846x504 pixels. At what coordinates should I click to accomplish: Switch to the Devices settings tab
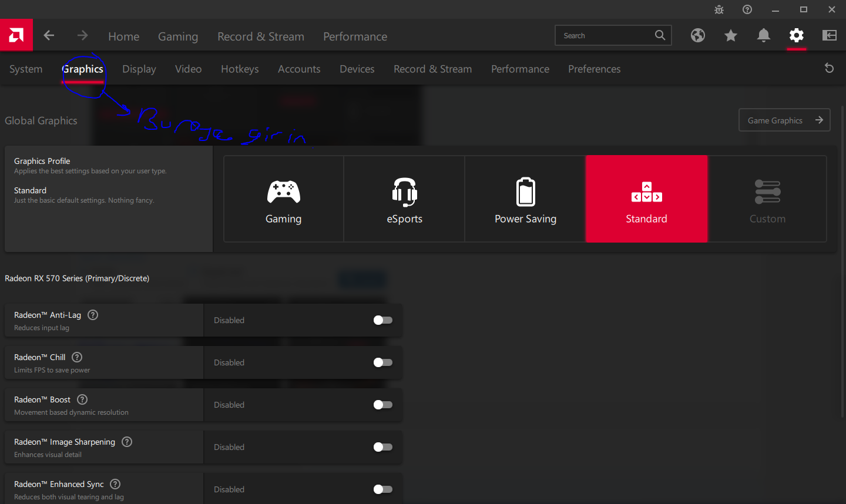coord(357,69)
